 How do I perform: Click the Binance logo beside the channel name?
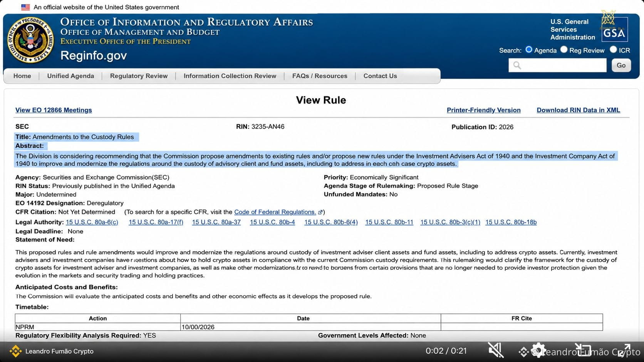15,351
